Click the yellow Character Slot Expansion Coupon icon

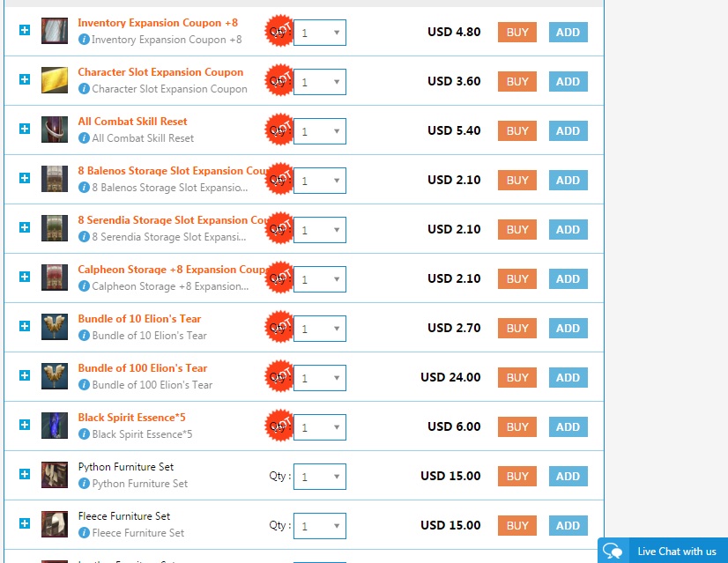pyautogui.click(x=55, y=80)
